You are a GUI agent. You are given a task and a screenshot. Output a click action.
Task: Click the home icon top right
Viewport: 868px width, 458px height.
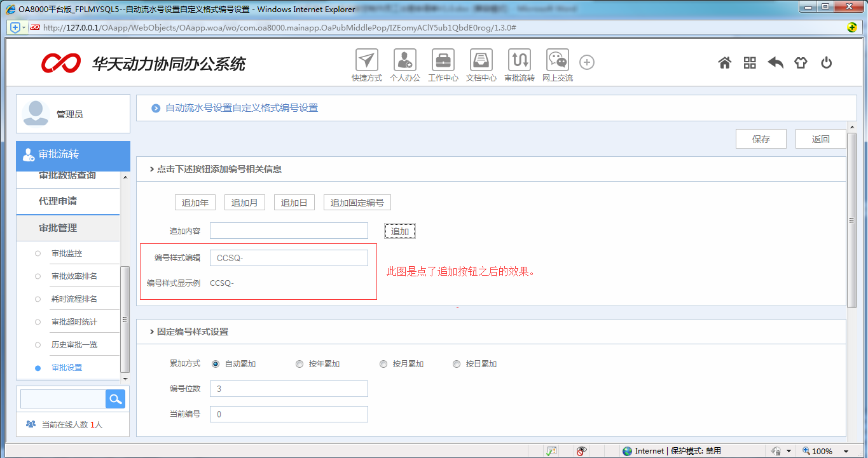click(x=724, y=62)
